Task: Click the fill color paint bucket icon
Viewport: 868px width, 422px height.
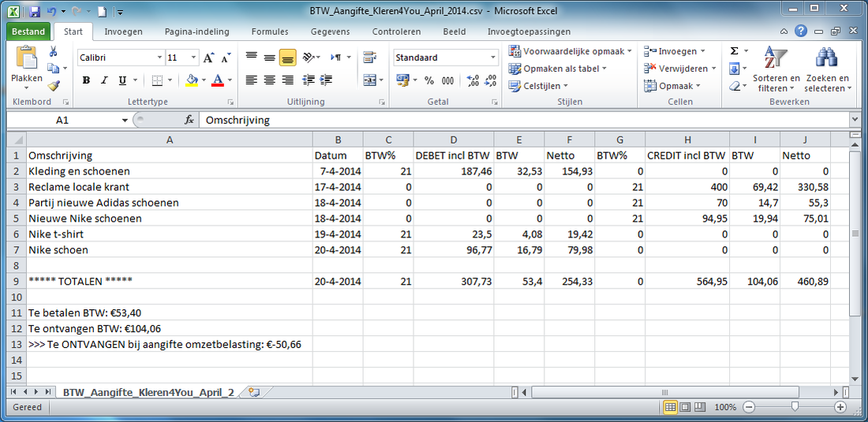Action: point(192,80)
